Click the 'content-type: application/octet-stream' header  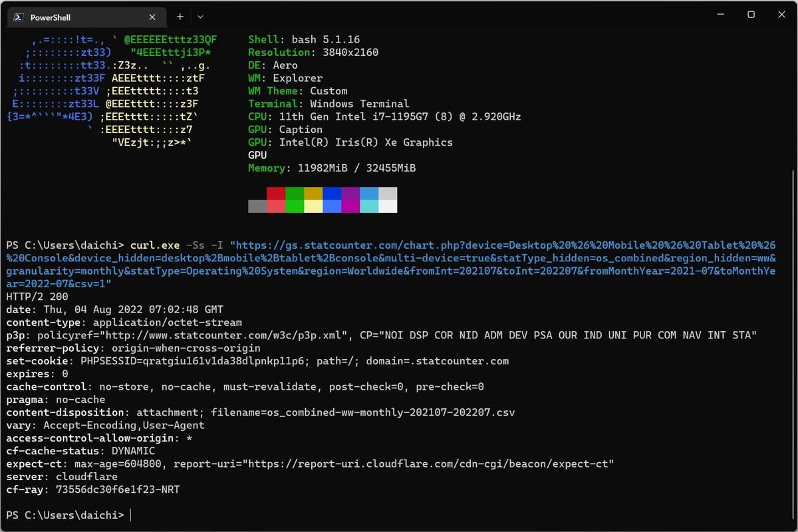click(124, 323)
